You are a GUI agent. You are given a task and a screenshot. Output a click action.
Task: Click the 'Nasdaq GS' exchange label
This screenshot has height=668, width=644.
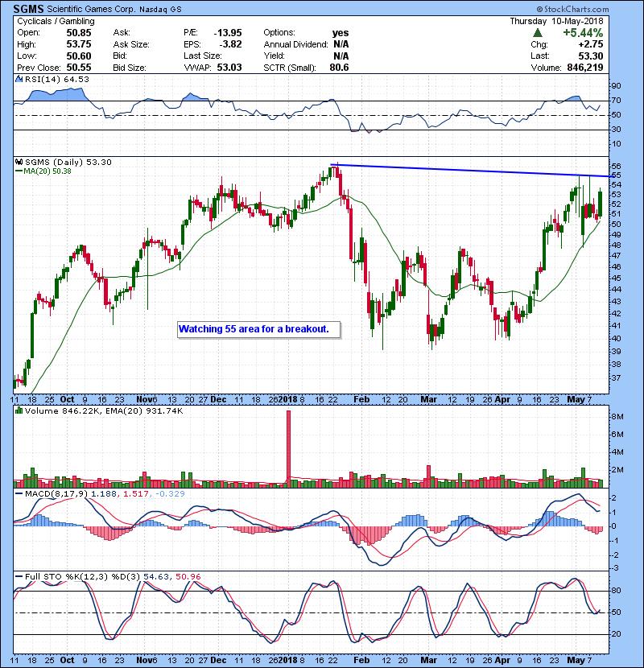tap(161, 10)
